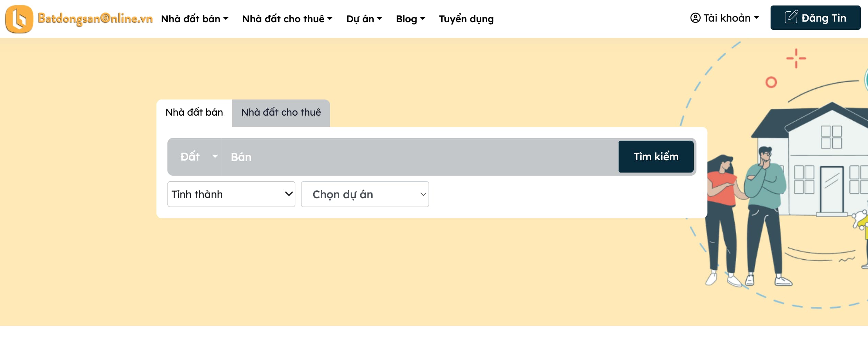This screenshot has height=341, width=868.
Task: Open the Nhà đất cho thuê navigation menu
Action: point(283,19)
